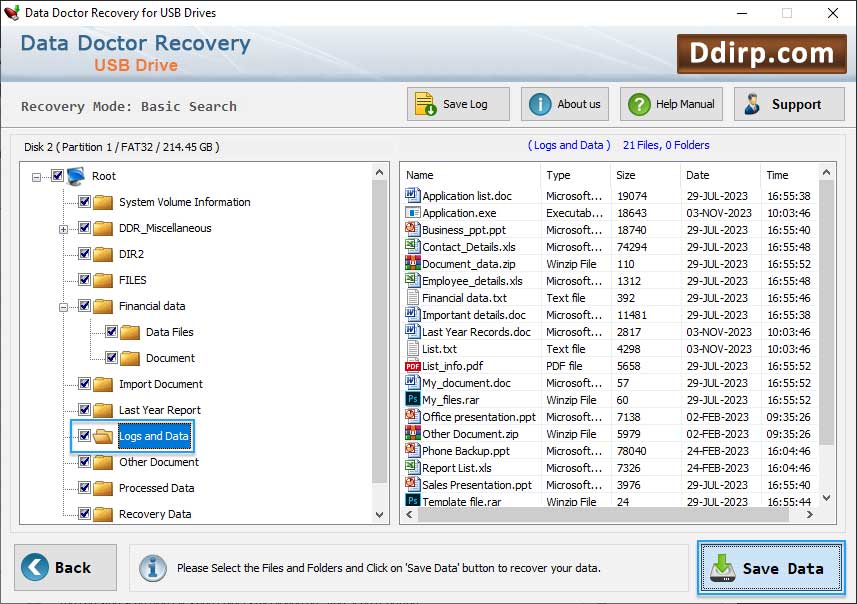Click the PowerPoint icon beside Business_ppt.ppt
The image size is (857, 604).
point(412,228)
